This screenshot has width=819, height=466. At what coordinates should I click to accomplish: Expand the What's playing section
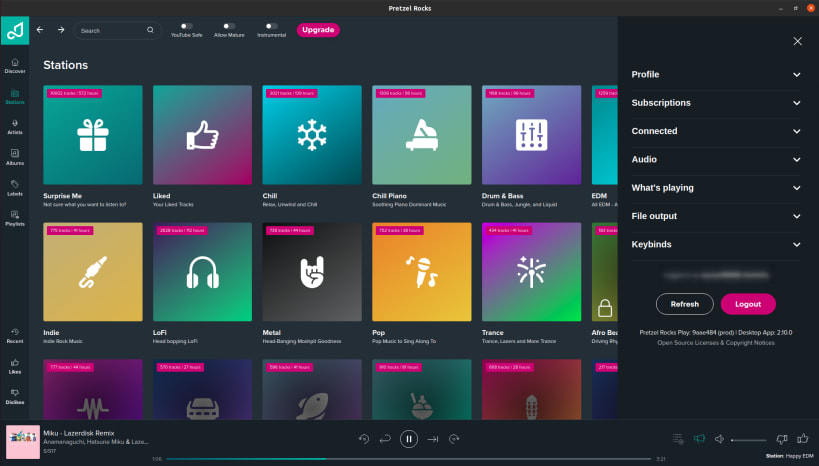(716, 188)
